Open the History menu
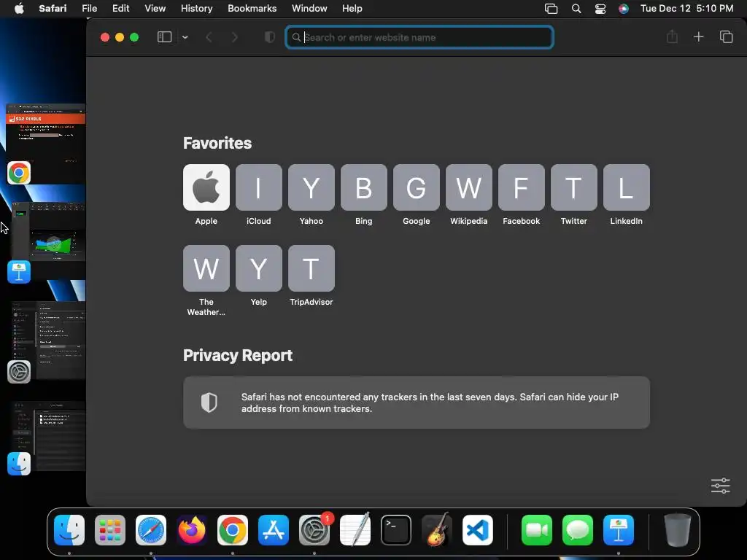This screenshot has height=560, width=747. [196, 9]
